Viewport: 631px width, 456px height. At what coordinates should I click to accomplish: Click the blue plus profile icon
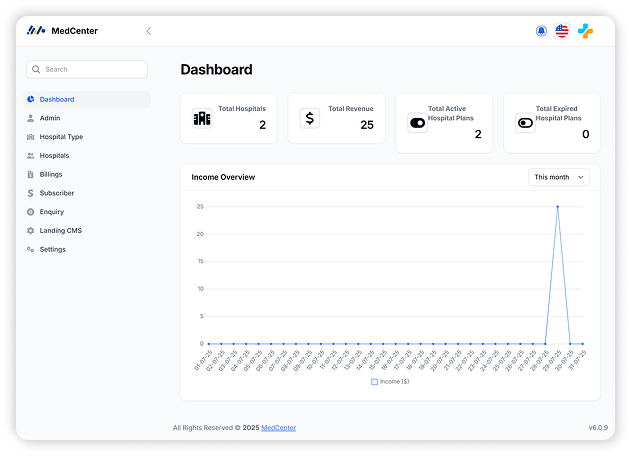pyautogui.click(x=585, y=31)
